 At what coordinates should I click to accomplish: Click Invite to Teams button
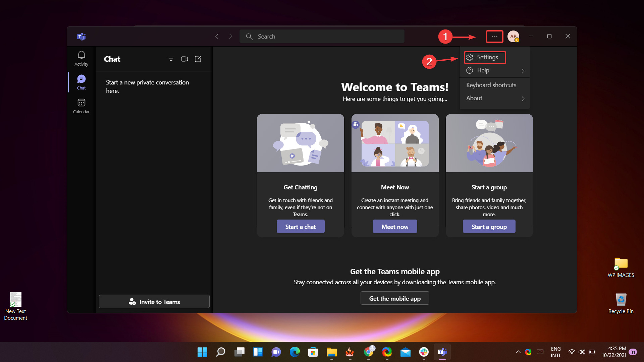click(154, 302)
